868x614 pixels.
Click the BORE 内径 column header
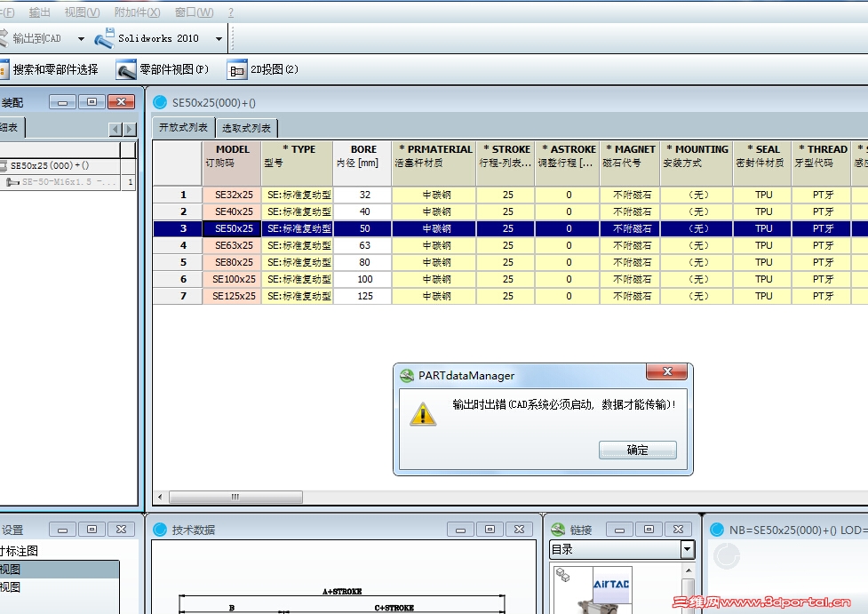click(362, 163)
